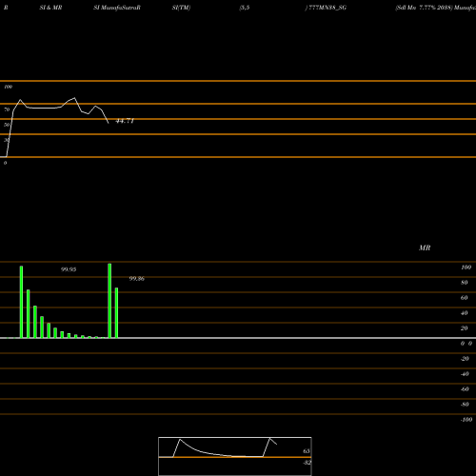Click the 'SI(TM)' header label
The height and width of the screenshot is (476, 476).
point(181,8)
